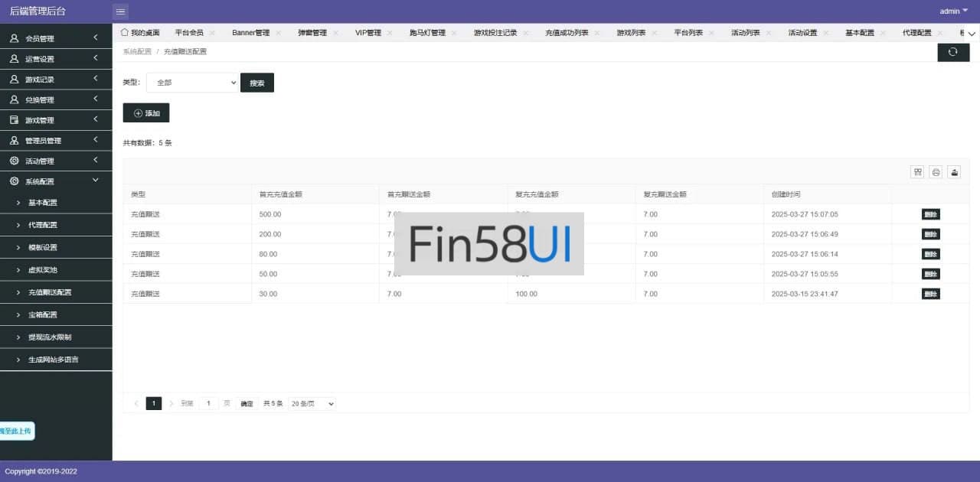Switch to the 游戏列表 tab
This screenshot has height=482, width=980.
(631, 33)
